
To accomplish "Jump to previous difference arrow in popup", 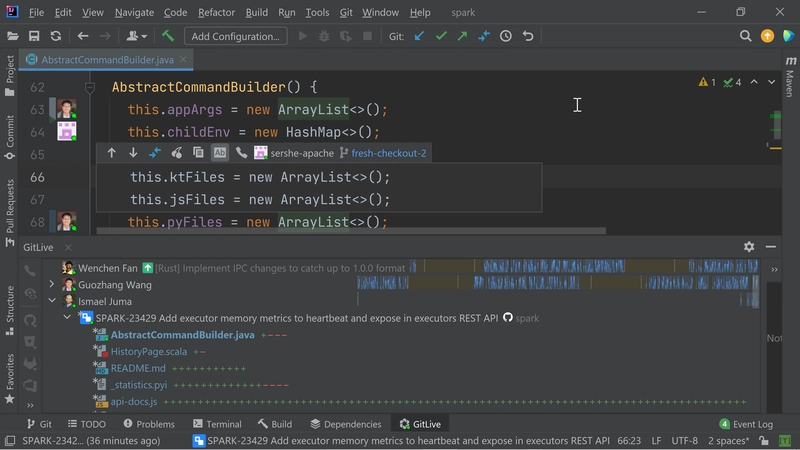I will pos(112,153).
